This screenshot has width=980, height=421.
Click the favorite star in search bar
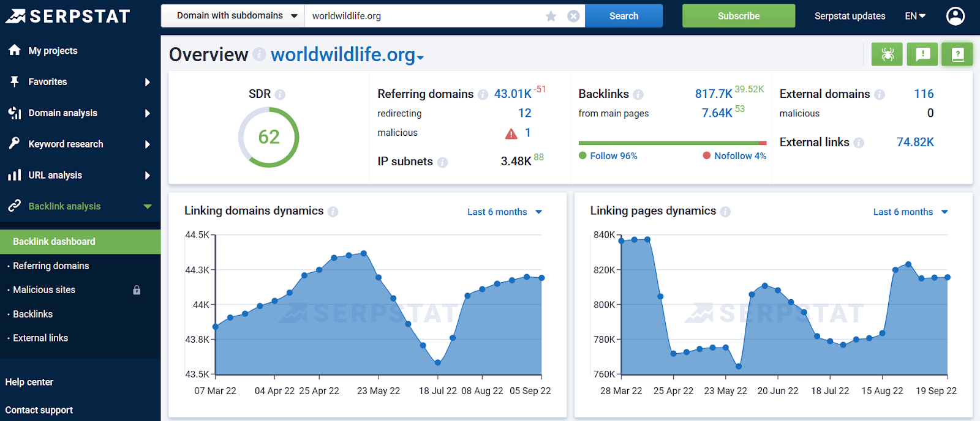pyautogui.click(x=551, y=17)
